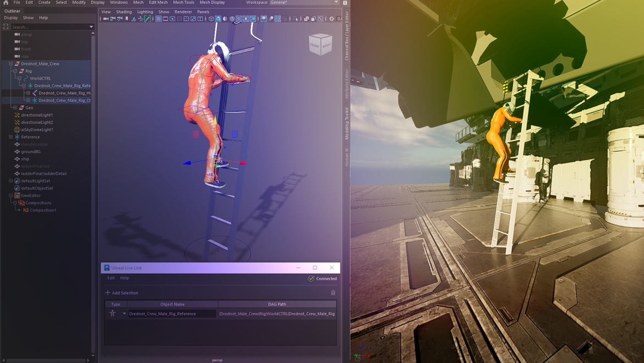This screenshot has height=363, width=644.
Task: Click the Maya home icon in menu bar
Action: (5, 3)
